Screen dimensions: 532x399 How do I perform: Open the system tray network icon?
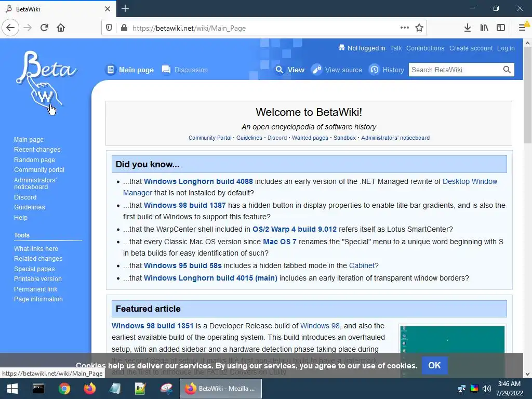click(462, 389)
